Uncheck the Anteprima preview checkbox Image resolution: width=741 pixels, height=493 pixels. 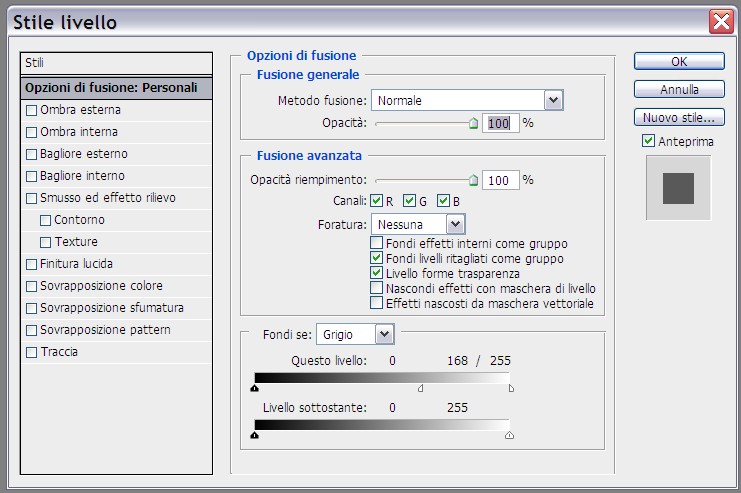pos(649,141)
